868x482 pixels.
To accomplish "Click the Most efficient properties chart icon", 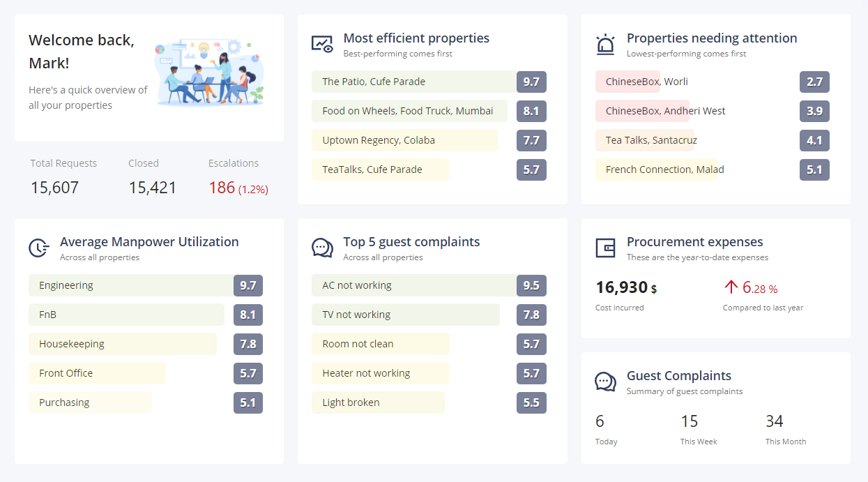I will pos(322,44).
